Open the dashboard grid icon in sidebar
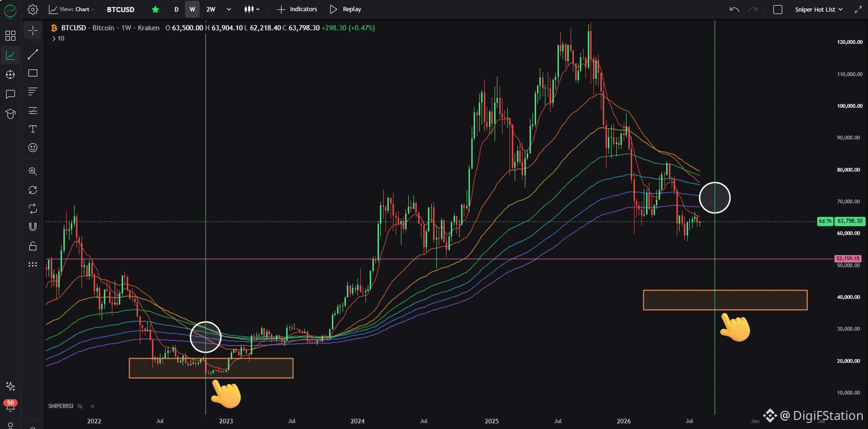868x429 pixels. point(10,35)
